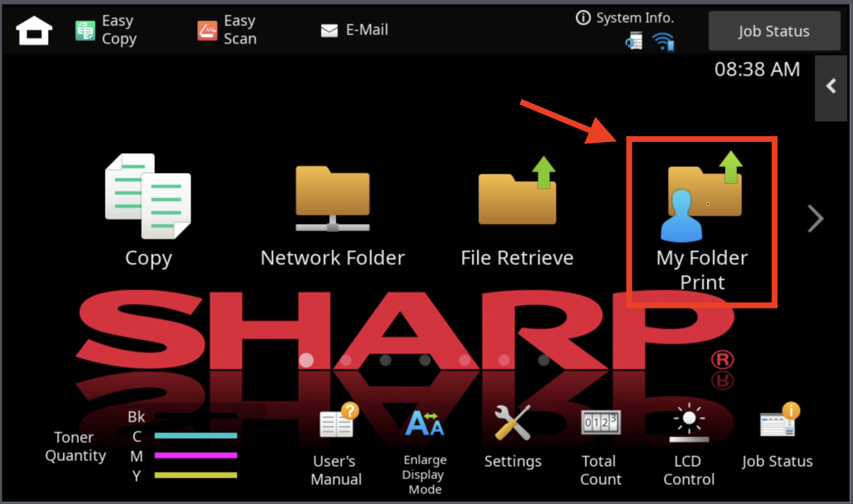The width and height of the screenshot is (853, 504).
Task: Open the Copy function
Action: [148, 210]
